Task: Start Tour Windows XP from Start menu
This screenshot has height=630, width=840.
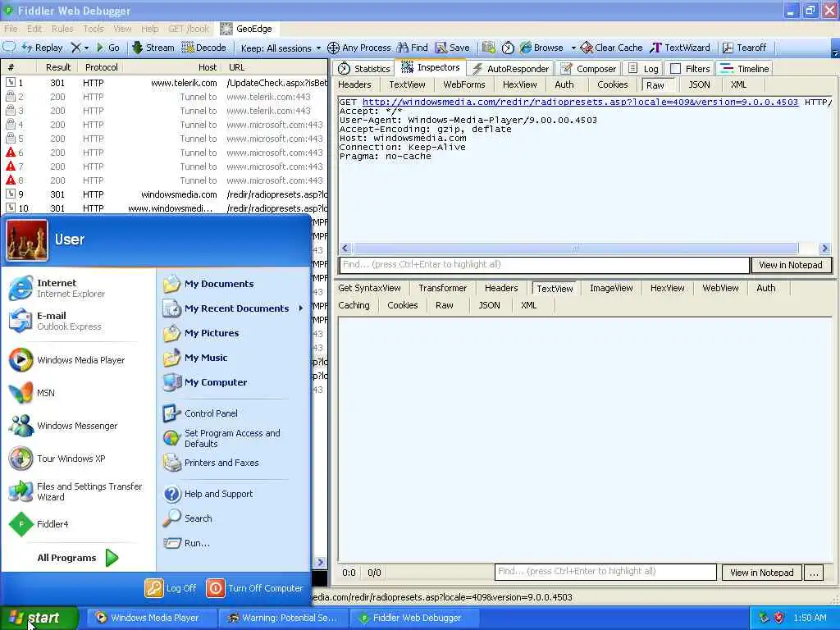Action: [76, 459]
